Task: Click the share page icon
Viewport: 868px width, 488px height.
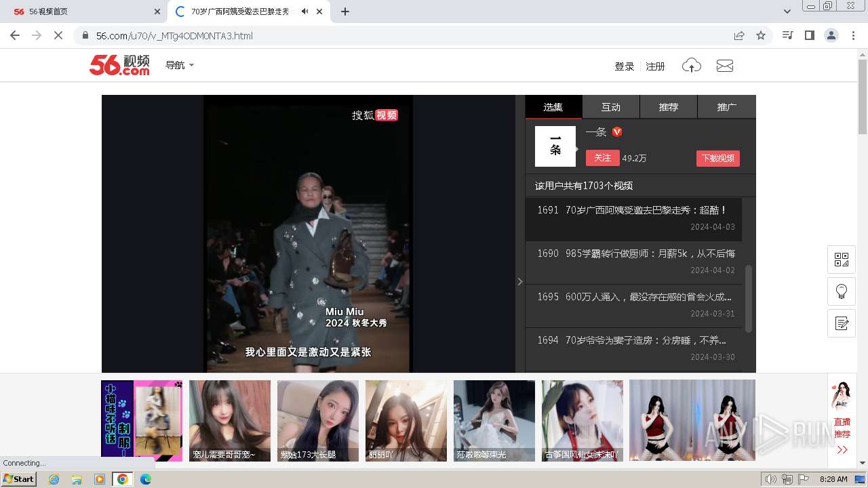Action: [739, 35]
